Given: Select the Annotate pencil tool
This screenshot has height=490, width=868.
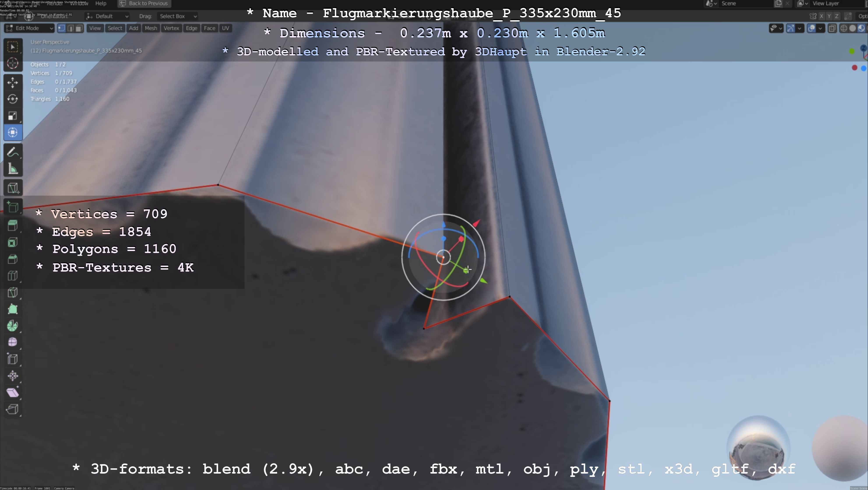Looking at the screenshot, I should tap(12, 152).
